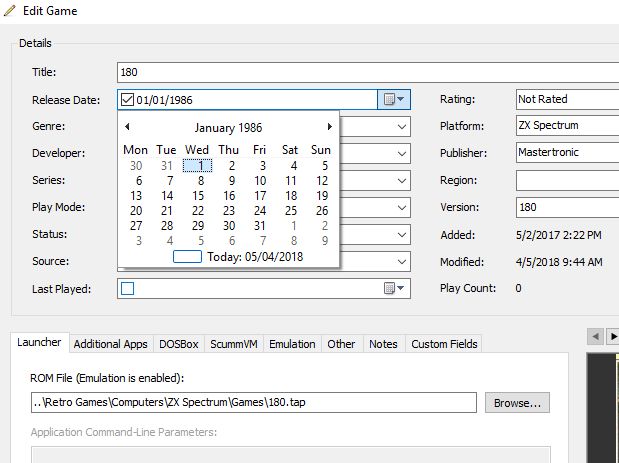619x463 pixels.
Task: Go to previous month in calendar
Action: point(127,127)
